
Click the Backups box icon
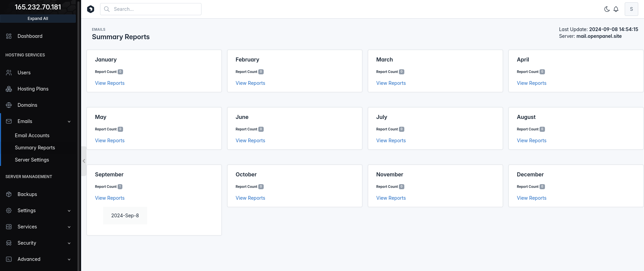pyautogui.click(x=9, y=194)
